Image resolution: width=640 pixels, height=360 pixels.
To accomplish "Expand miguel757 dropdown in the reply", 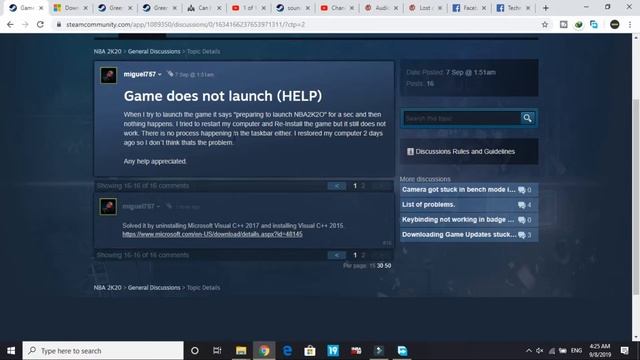I will [158, 207].
